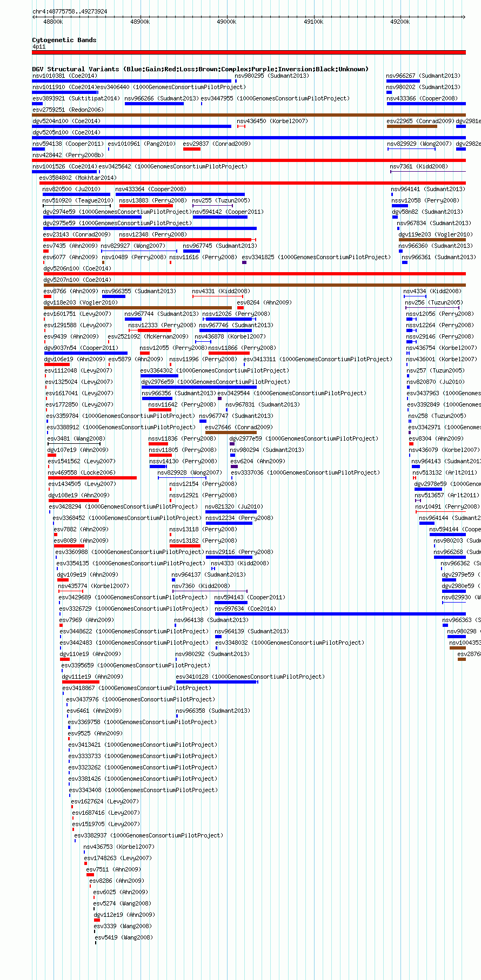Click esv3481 (Wang2008) label
The width and height of the screenshot is (481, 980).
click(76, 438)
